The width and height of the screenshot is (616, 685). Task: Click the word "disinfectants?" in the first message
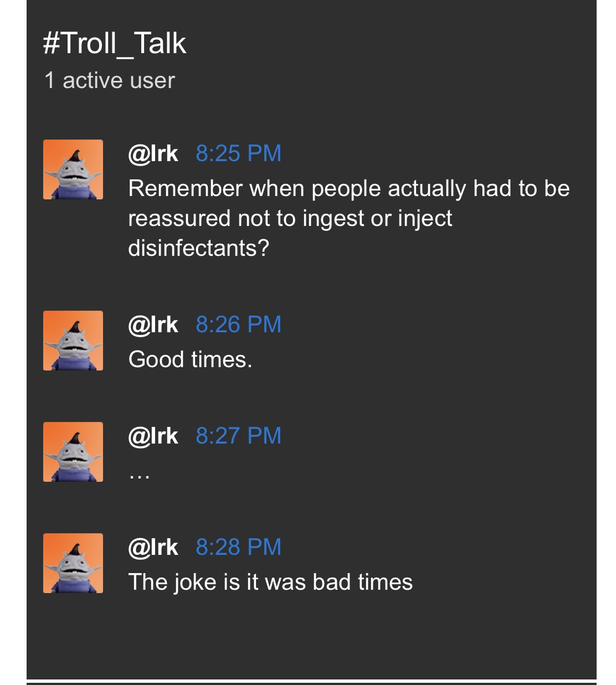pos(198,249)
